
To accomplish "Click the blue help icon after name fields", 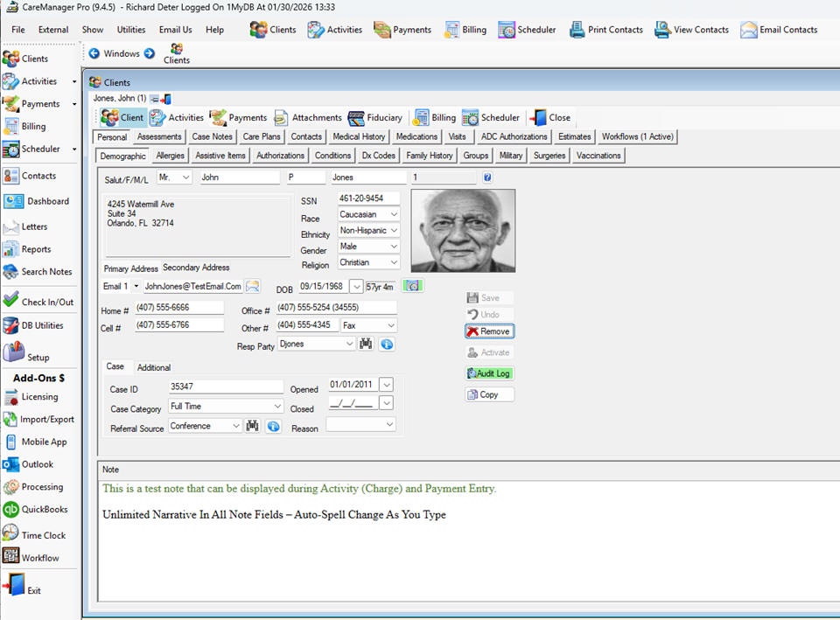I will coord(487,178).
